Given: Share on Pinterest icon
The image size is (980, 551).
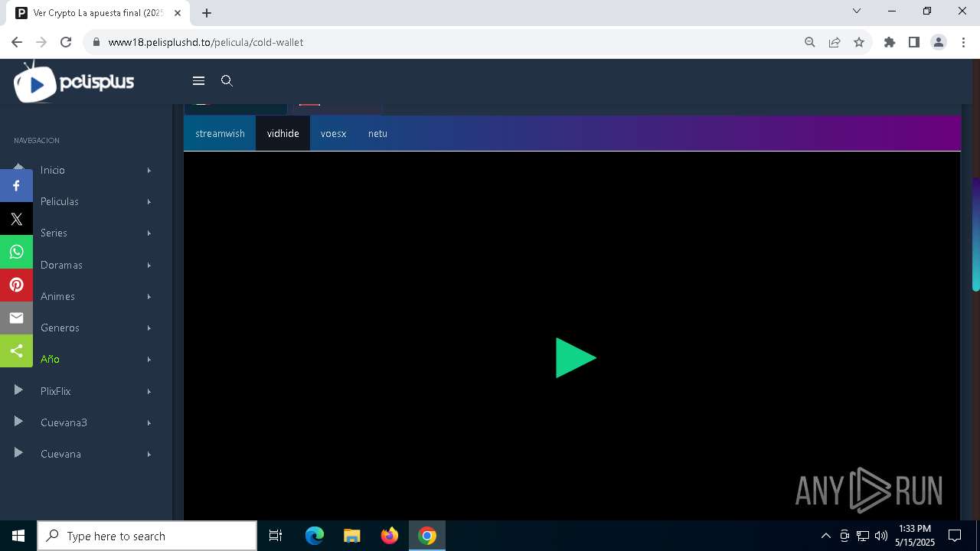Looking at the screenshot, I should point(16,285).
